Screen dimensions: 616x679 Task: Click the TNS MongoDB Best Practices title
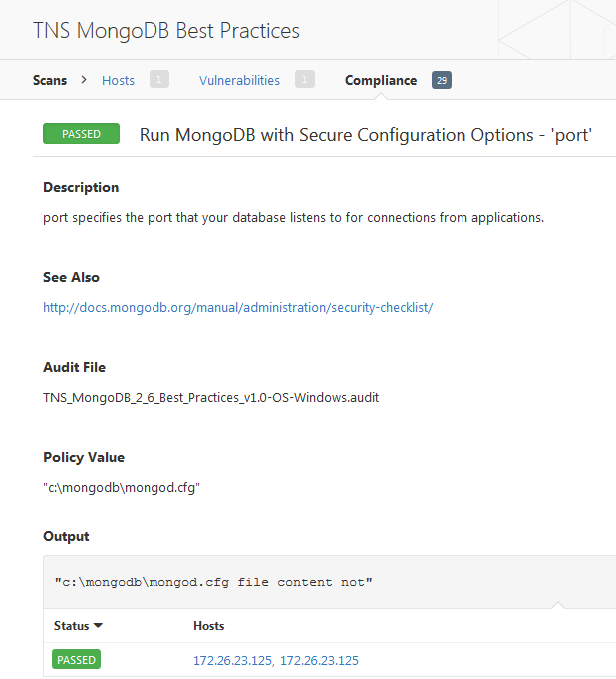[166, 31]
